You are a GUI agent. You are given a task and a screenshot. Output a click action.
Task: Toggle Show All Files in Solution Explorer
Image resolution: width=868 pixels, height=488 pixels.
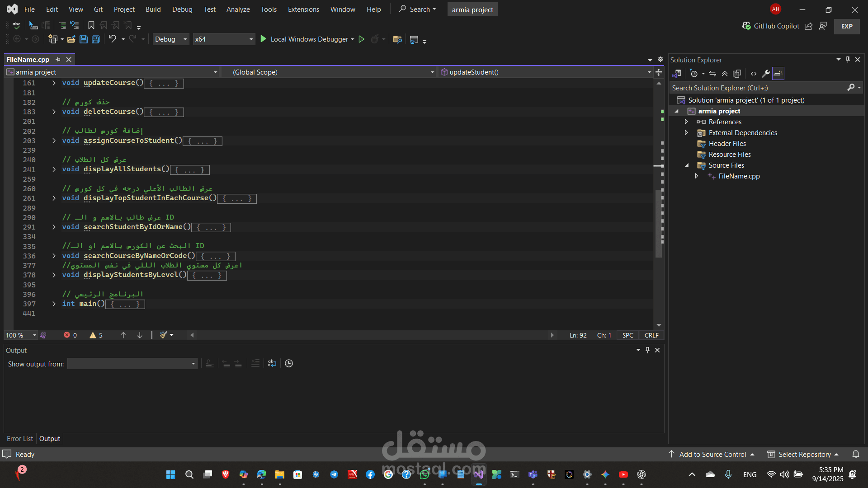(737, 74)
